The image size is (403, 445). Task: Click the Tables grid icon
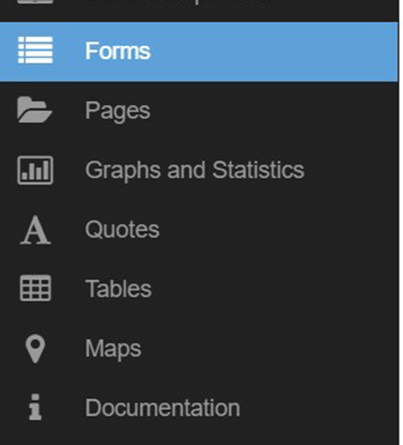pos(35,288)
